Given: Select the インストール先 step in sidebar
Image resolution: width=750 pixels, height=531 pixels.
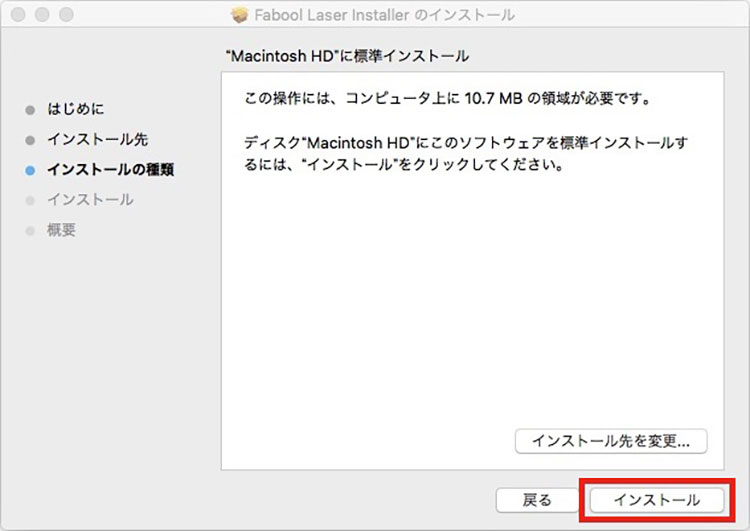Looking at the screenshot, I should (x=98, y=140).
